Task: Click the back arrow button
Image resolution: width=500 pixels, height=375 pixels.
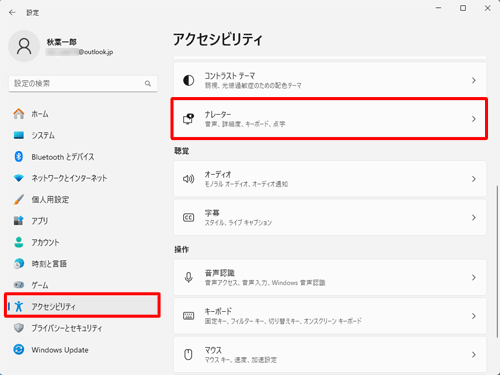Action: tap(12, 13)
